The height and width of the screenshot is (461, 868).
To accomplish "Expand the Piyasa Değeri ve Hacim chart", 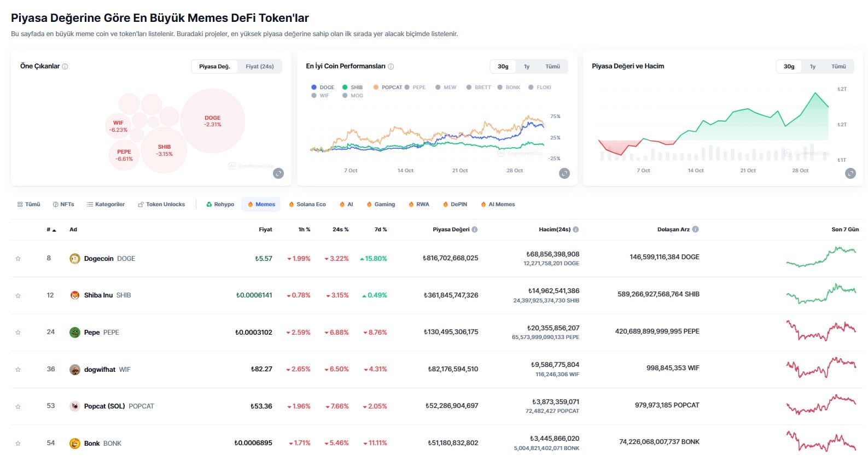I will point(850,173).
